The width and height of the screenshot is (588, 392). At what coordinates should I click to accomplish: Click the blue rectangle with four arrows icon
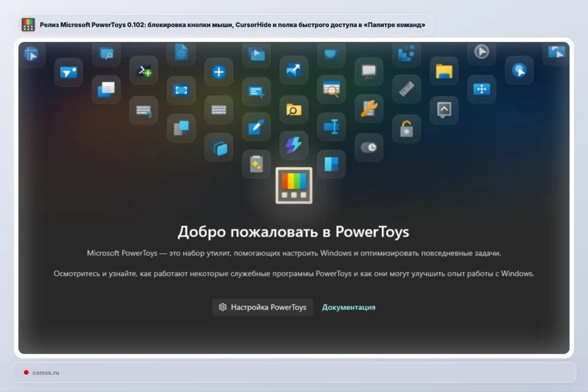pos(482,89)
